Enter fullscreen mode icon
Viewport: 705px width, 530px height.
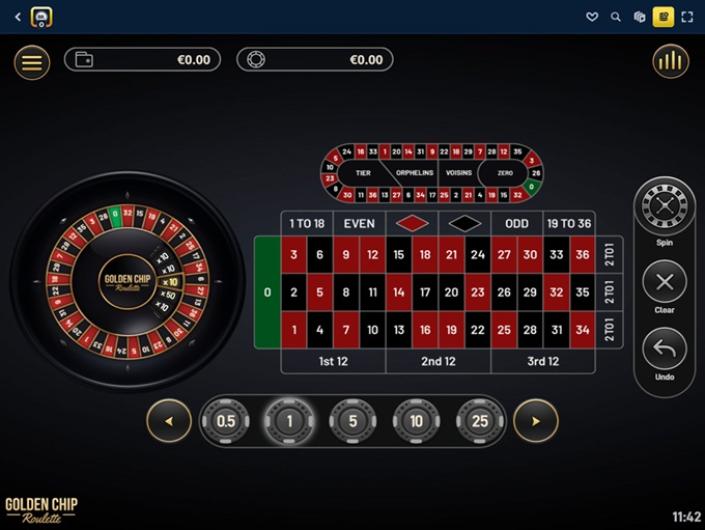687,17
